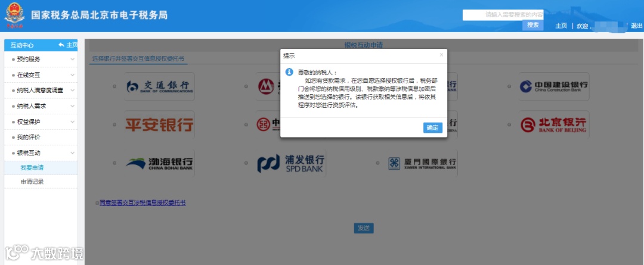This screenshot has width=644, height=265.
Task: Select 我要申请 submenu item
Action: pyautogui.click(x=41, y=168)
